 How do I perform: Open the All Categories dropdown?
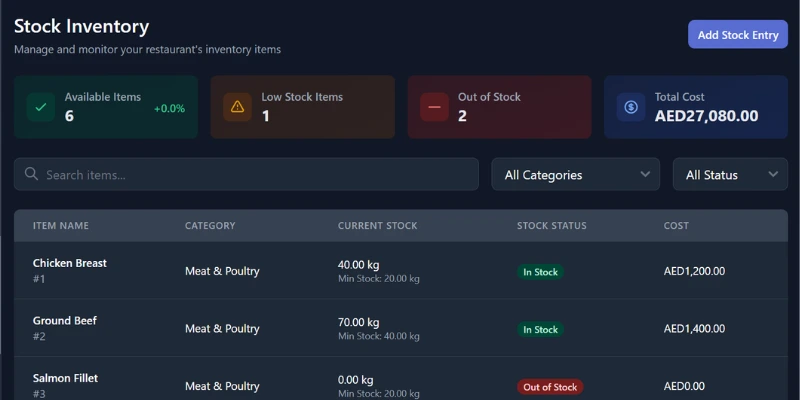tap(575, 174)
